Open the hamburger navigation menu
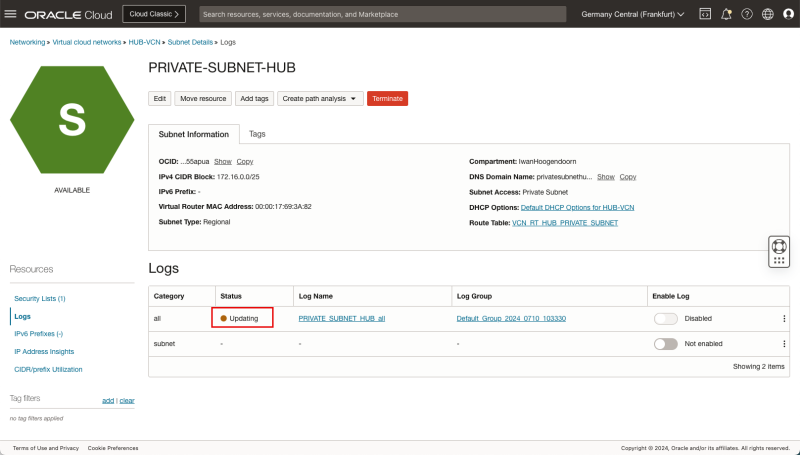Viewport: 800px width, 455px height. click(x=12, y=15)
